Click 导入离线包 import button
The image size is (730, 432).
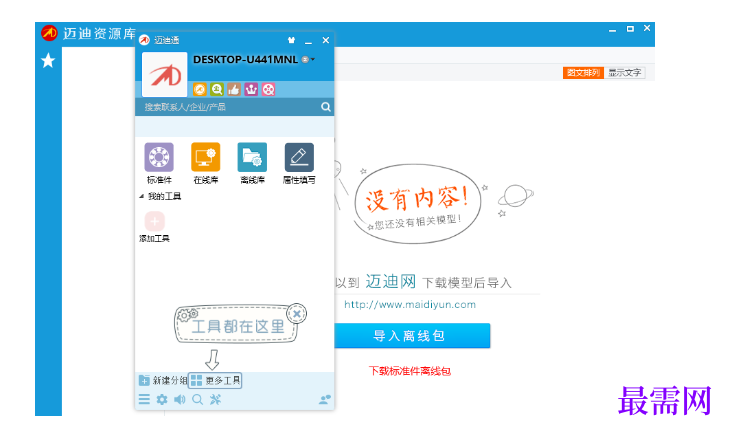412,336
